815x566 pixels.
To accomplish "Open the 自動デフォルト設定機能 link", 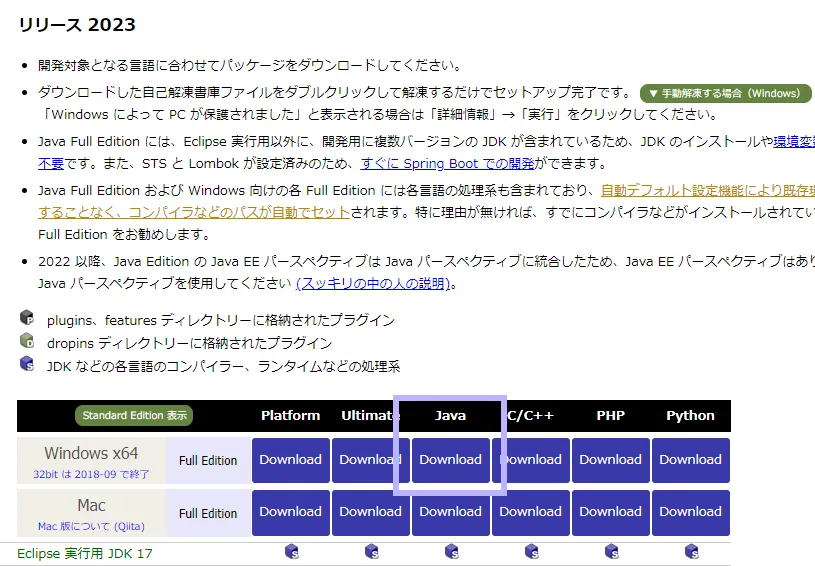I will 707,191.
